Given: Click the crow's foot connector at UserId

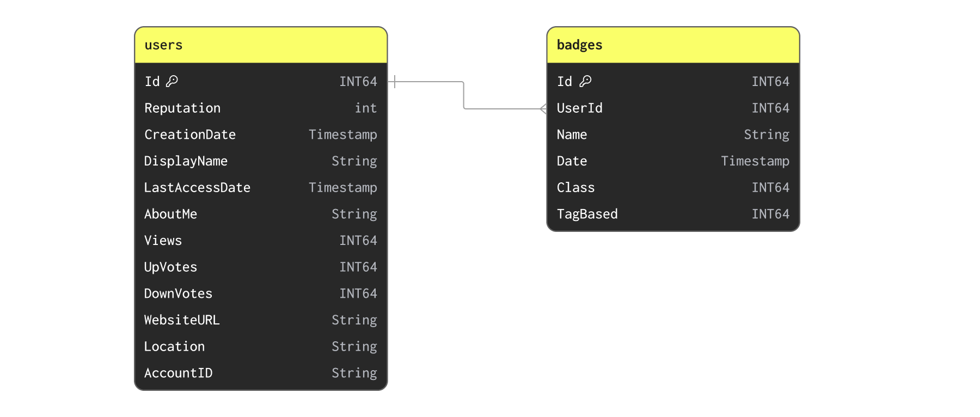Looking at the screenshot, I should pyautogui.click(x=543, y=109).
